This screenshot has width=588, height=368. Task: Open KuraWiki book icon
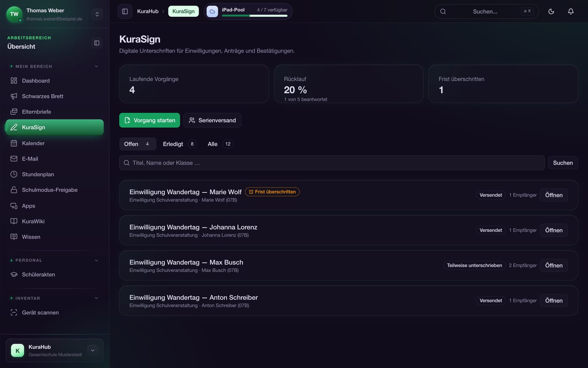pyautogui.click(x=14, y=221)
